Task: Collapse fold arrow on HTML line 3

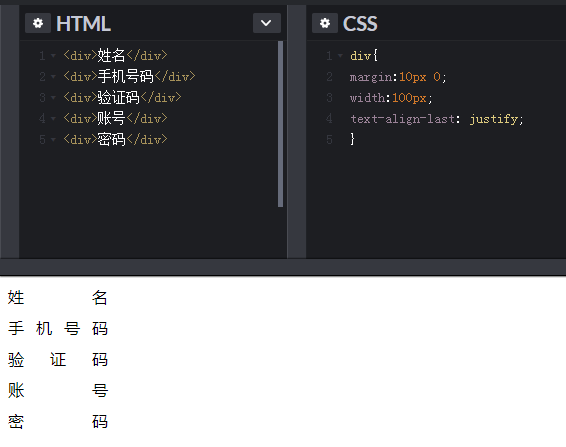Action: coord(53,98)
